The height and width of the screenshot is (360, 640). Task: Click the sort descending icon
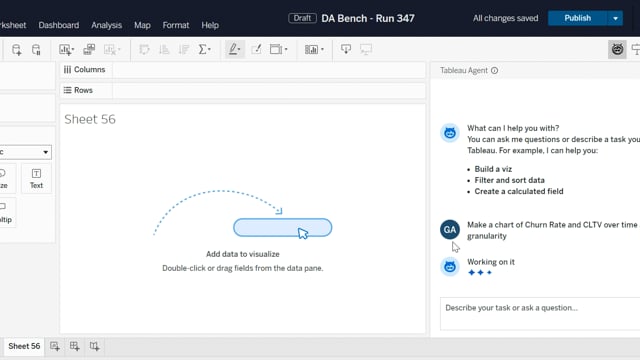tap(184, 50)
